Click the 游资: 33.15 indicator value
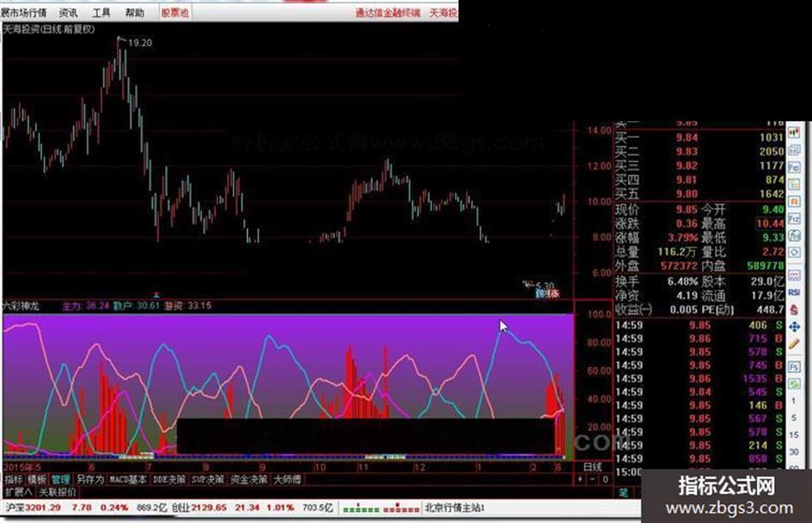Viewport: 812px width, 523px height. click(x=187, y=306)
